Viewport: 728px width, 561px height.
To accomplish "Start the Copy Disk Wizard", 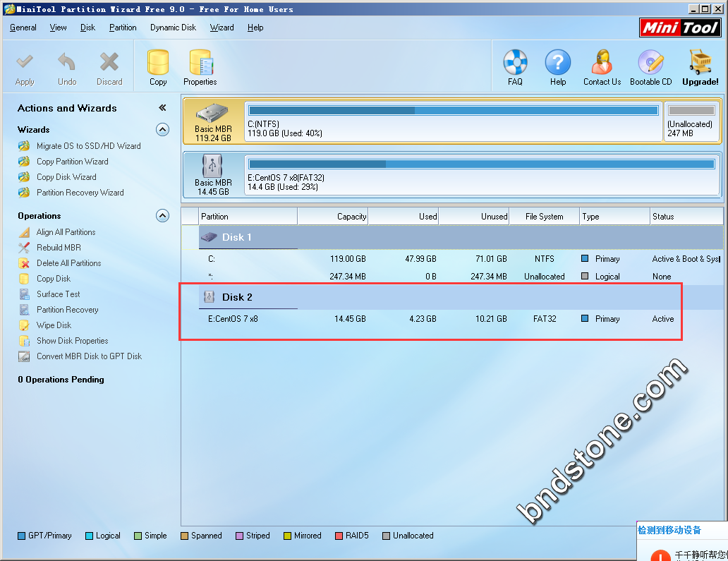I will (x=66, y=177).
